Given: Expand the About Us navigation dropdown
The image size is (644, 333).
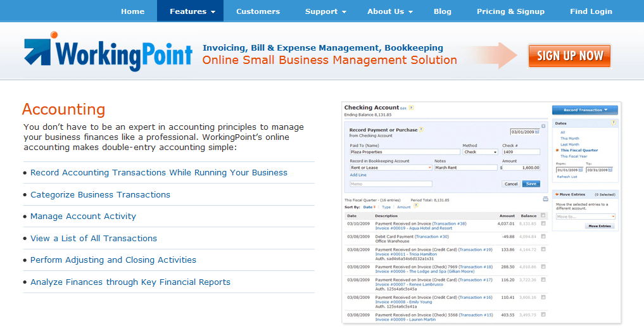Looking at the screenshot, I should tap(390, 11).
